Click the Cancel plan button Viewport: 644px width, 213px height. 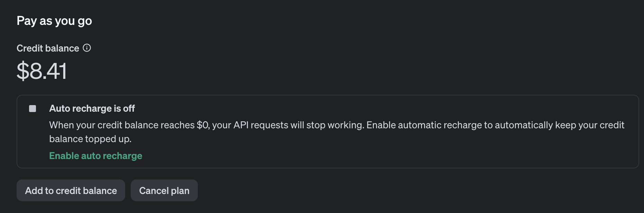pos(164,190)
